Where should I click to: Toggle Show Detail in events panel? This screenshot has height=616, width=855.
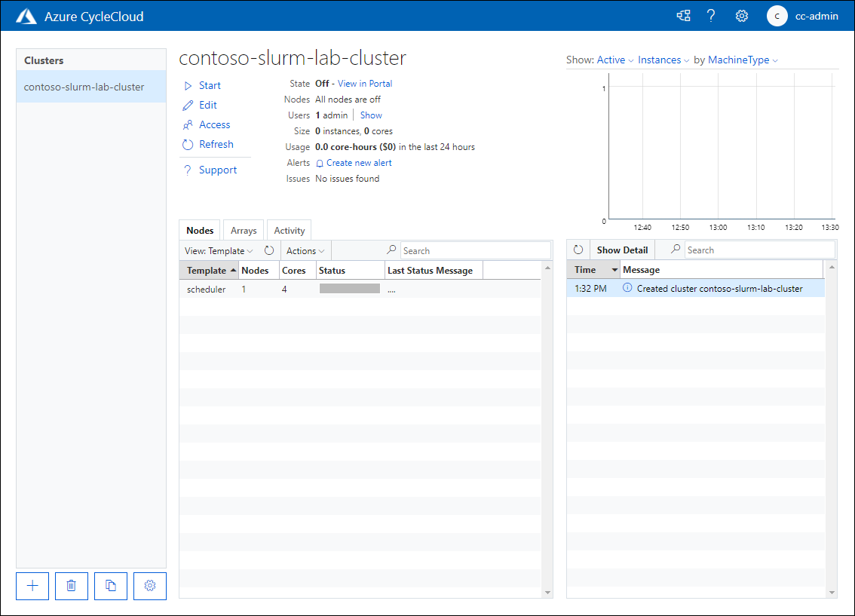tap(621, 249)
